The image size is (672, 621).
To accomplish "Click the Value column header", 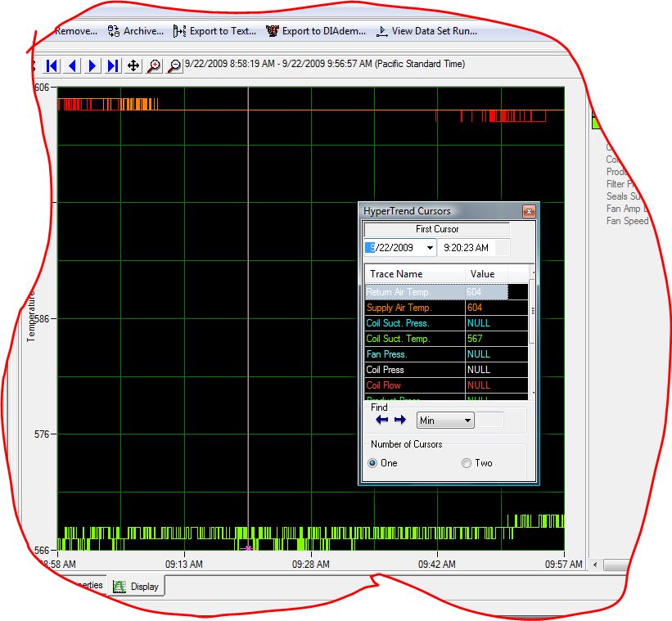I will (x=486, y=273).
